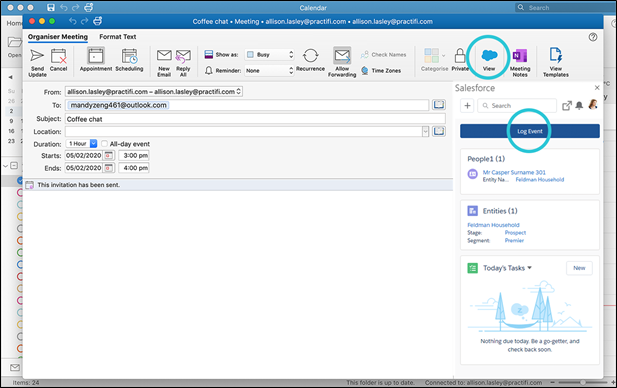Click the Log Event button
Viewport: 617px width, 388px height.
(x=530, y=131)
